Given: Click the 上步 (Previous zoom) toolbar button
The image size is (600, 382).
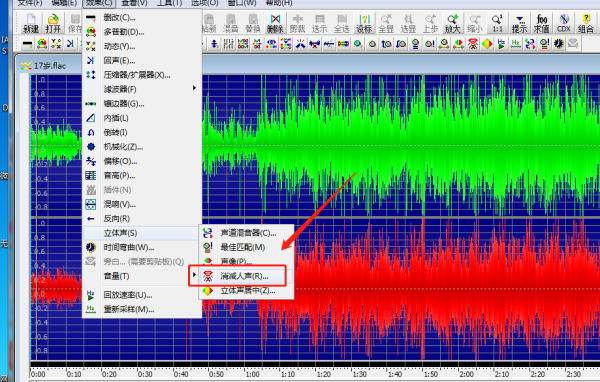Looking at the screenshot, I should click(430, 23).
